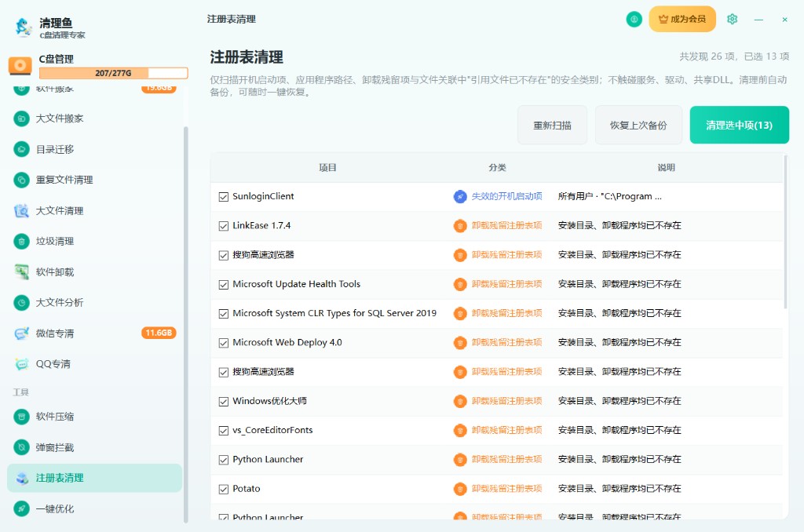
Task: Select the 软件卸载 menu item
Action: (95, 271)
